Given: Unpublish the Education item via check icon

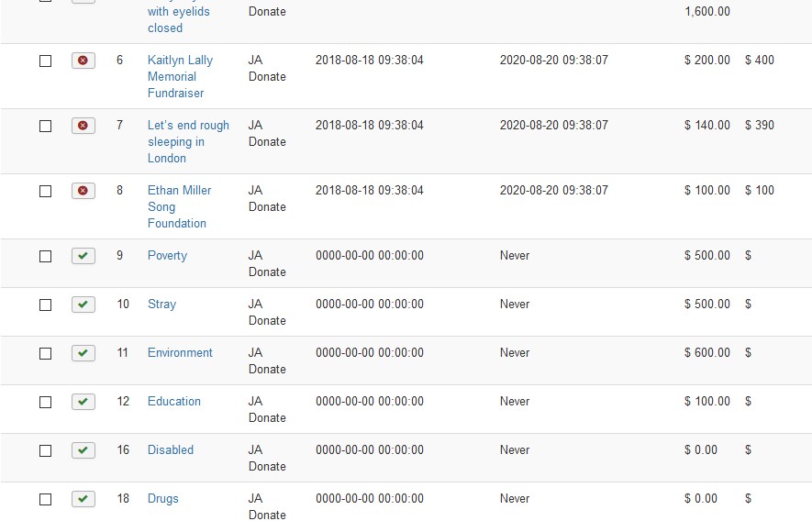Looking at the screenshot, I should click(83, 402).
